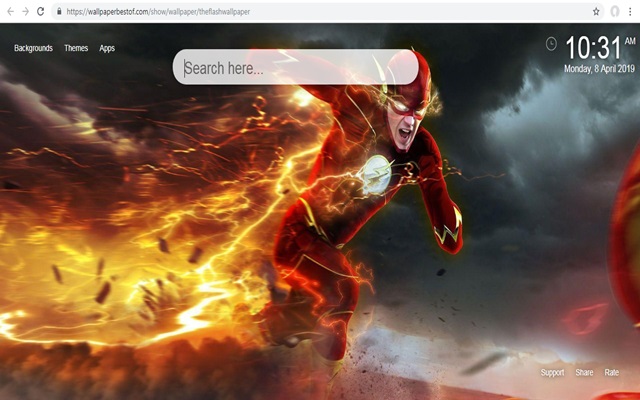640x400 pixels.
Task: Select the wallpaperbestof.com address bar URL
Action: tap(158, 12)
